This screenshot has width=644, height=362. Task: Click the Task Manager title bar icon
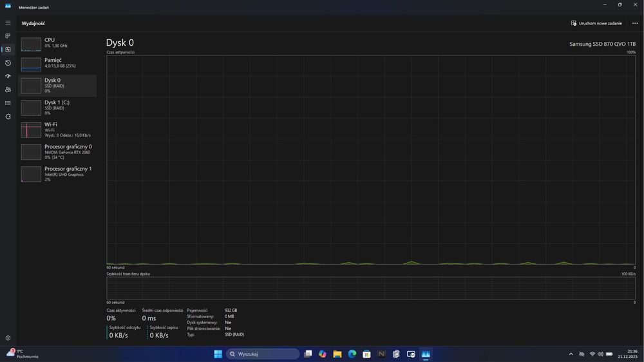(x=8, y=6)
